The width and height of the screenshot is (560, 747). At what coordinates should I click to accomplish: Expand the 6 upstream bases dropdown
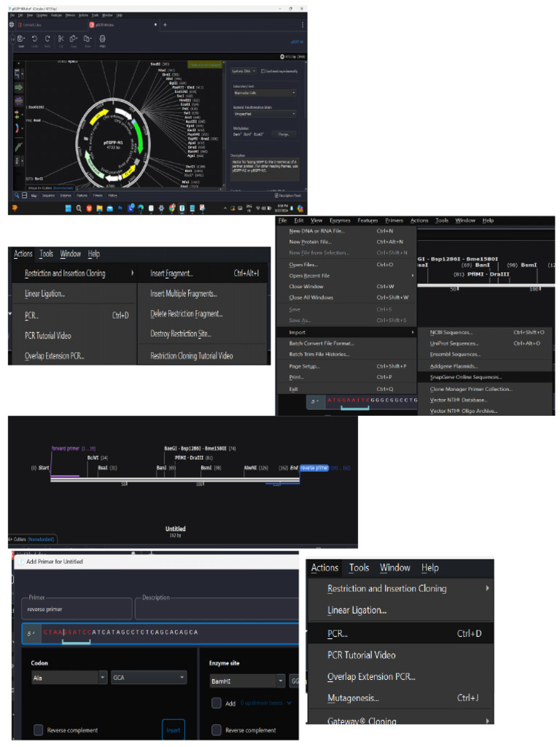265,703
